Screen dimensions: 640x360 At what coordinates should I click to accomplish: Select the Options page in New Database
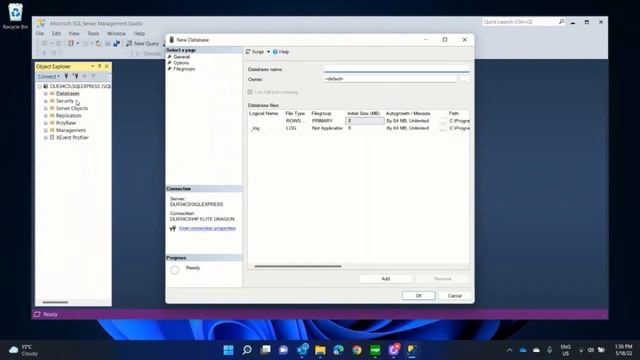(x=181, y=63)
